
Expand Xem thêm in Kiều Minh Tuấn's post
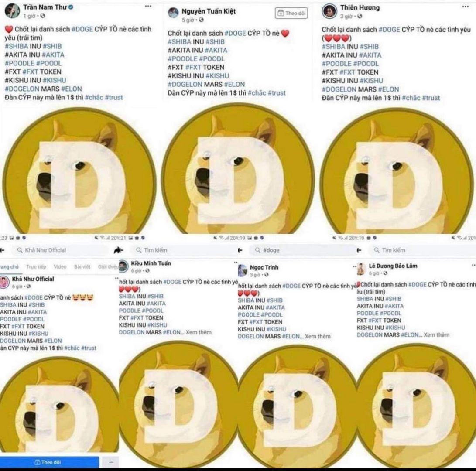pos(199,332)
